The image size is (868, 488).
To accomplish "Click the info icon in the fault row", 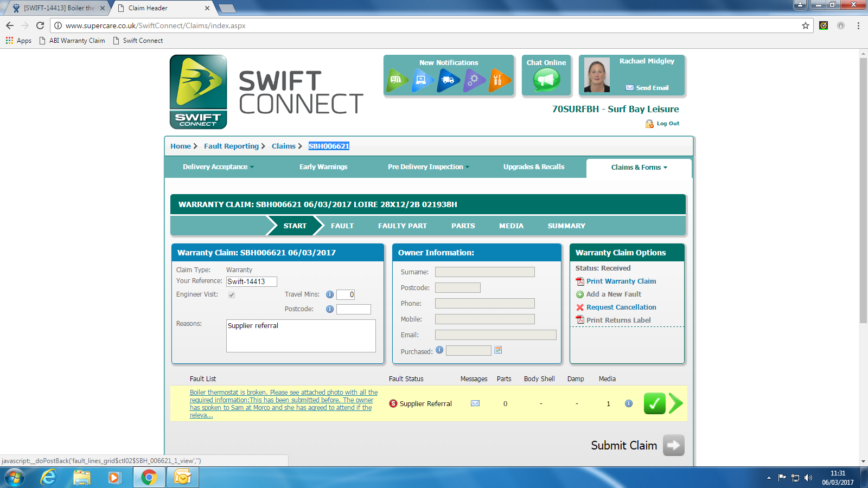I will coord(629,403).
